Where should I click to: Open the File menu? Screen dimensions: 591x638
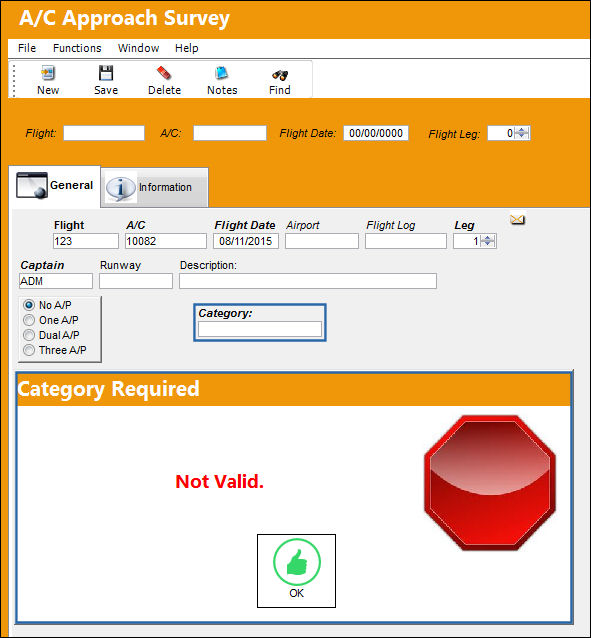[27, 48]
